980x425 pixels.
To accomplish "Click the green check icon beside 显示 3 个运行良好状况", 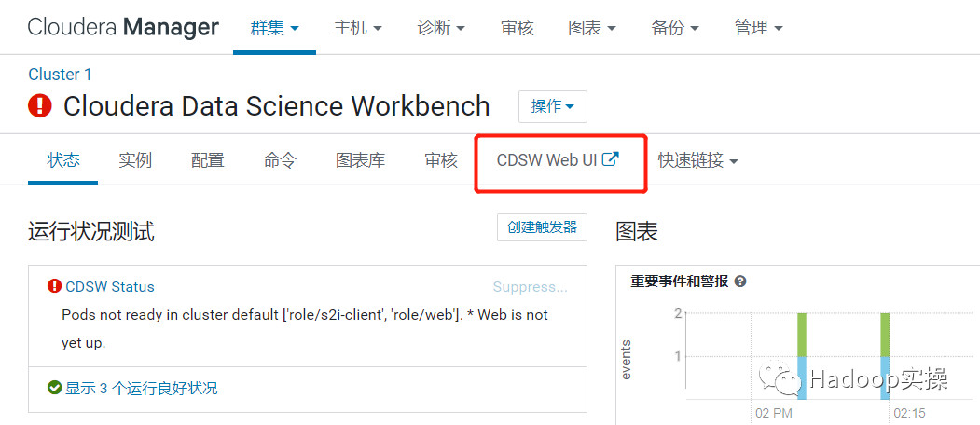I will tap(55, 388).
